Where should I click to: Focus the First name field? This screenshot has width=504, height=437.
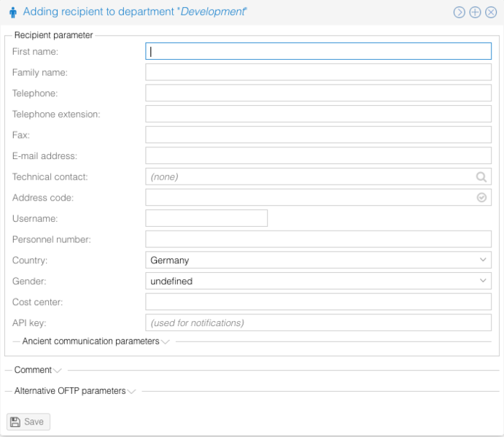pos(319,51)
